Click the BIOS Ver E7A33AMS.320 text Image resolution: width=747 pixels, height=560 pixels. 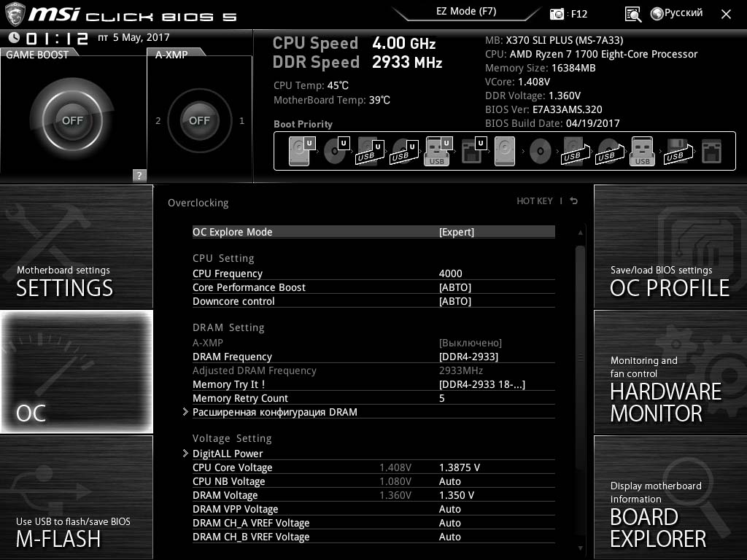pos(543,109)
